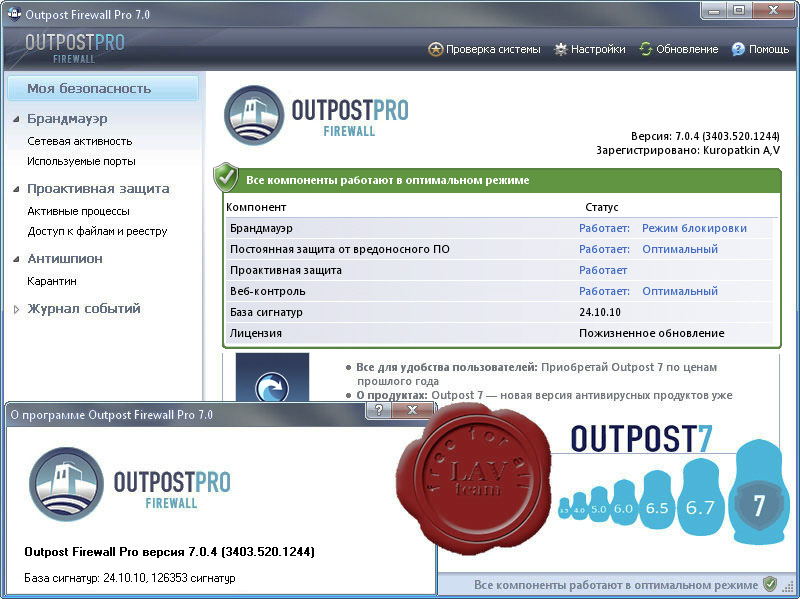Click Работает link in the Веб-контроль row
The image size is (800, 599).
[x=604, y=291]
